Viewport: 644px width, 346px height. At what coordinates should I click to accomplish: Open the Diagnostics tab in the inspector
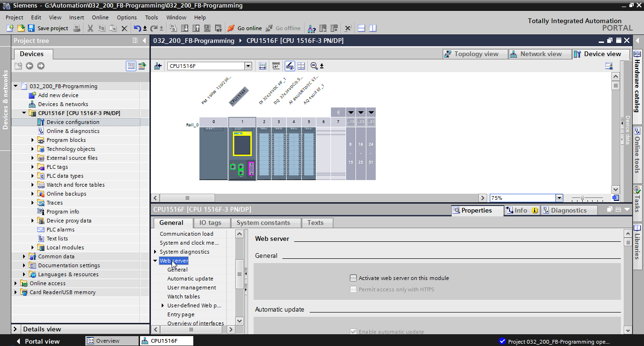tap(569, 210)
